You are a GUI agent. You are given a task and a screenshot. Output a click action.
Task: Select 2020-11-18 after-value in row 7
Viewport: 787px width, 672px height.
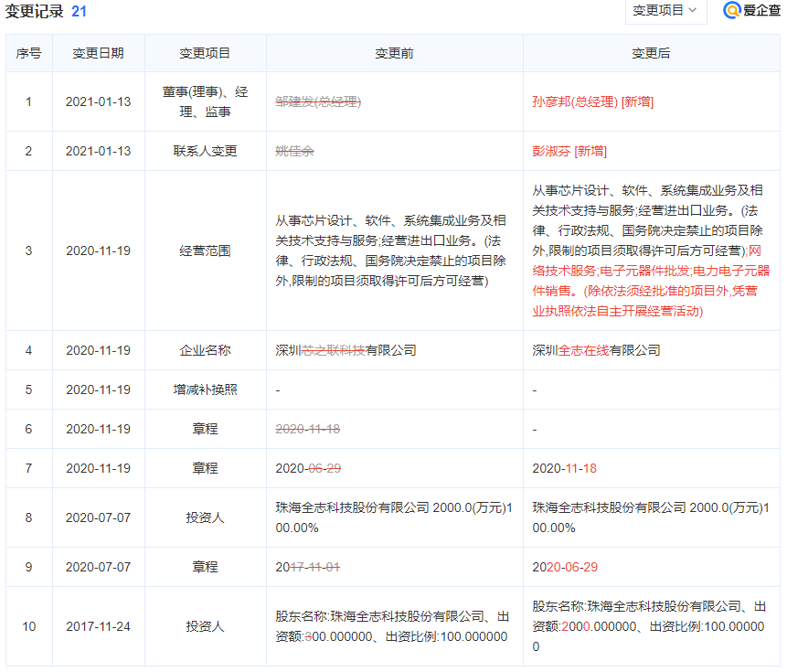pyautogui.click(x=565, y=468)
